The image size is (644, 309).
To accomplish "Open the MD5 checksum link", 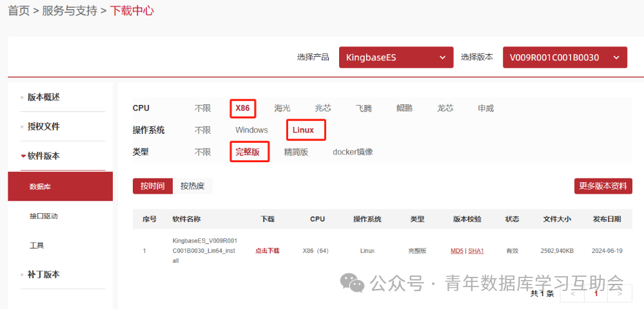I will tap(456, 250).
